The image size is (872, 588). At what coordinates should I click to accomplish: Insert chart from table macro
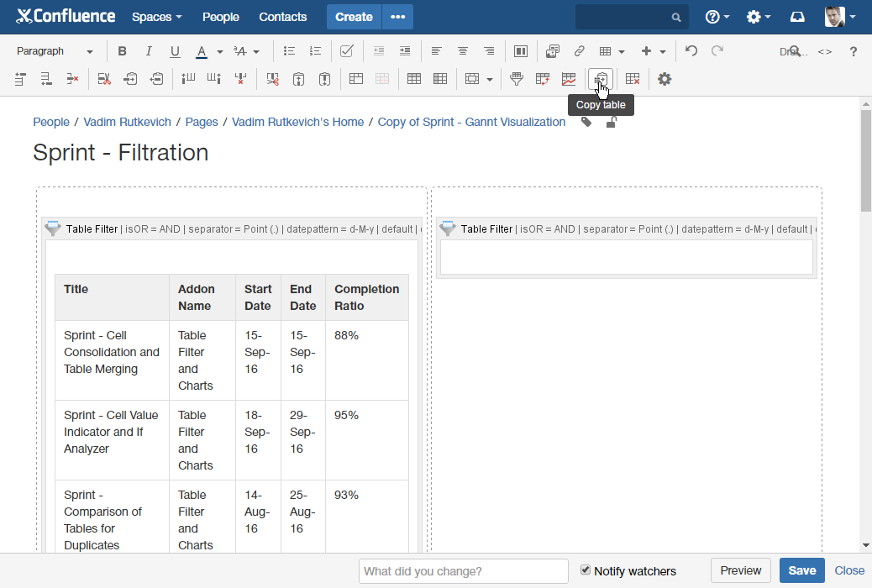(x=569, y=79)
